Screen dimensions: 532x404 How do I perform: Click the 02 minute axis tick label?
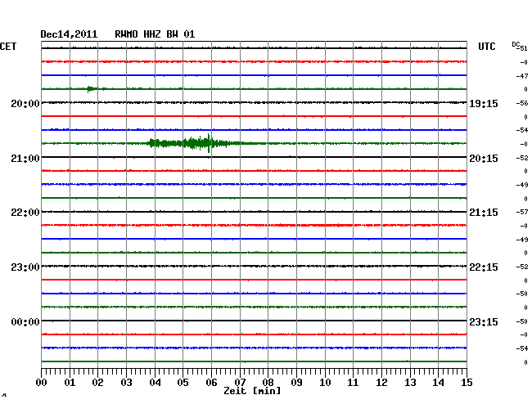97,383
